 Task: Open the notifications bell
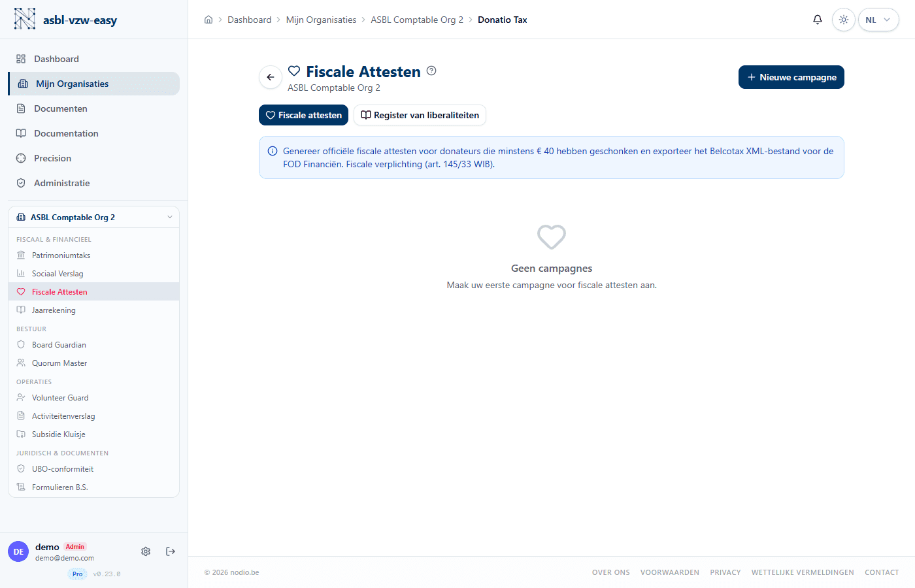(817, 20)
